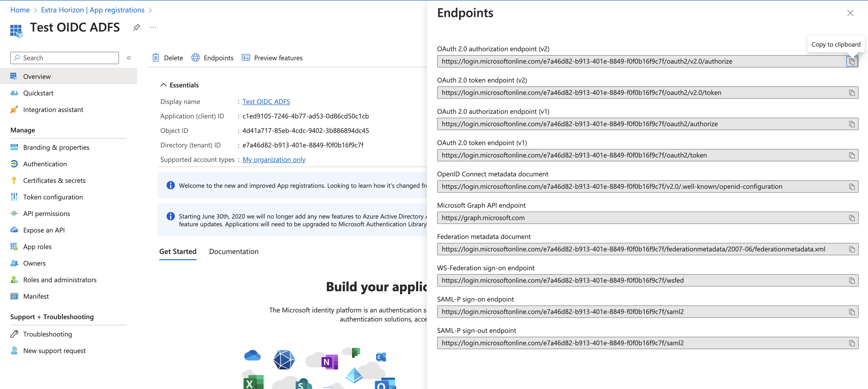Navigate to Extra Horizon App registrations breadcrumb
This screenshot has width=868, height=389.
point(93,10)
